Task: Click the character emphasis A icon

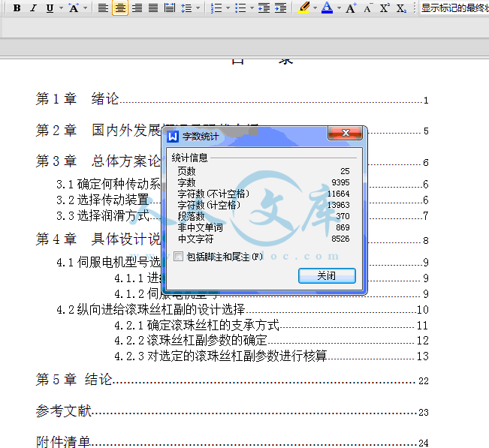Action: click(74, 8)
